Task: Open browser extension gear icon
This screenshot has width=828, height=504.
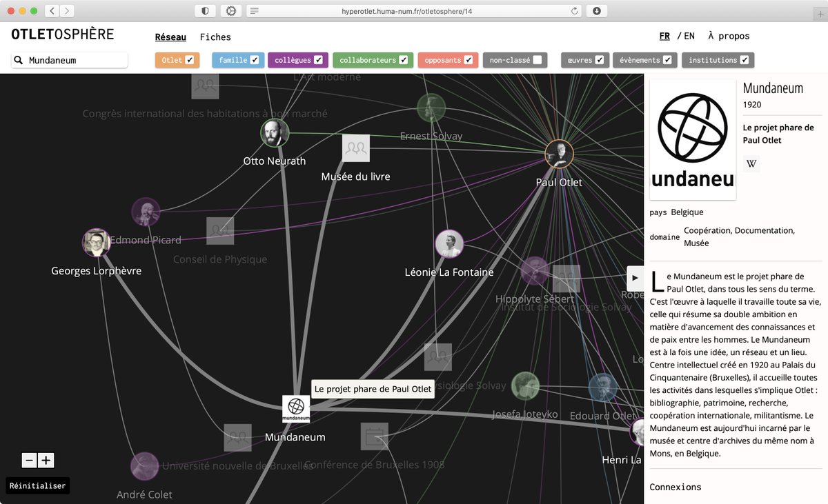Action: tap(231, 11)
